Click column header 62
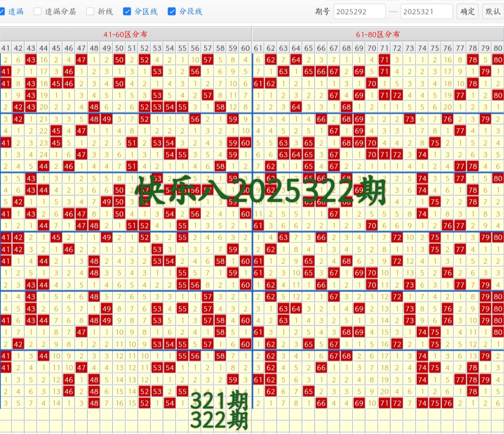Image resolution: width=504 pixels, height=434 pixels. [271, 48]
